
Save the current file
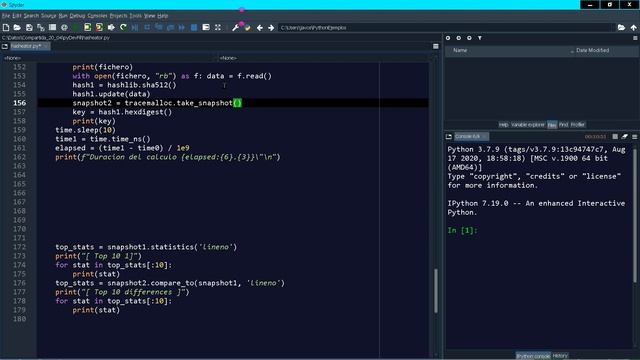tap(29, 27)
